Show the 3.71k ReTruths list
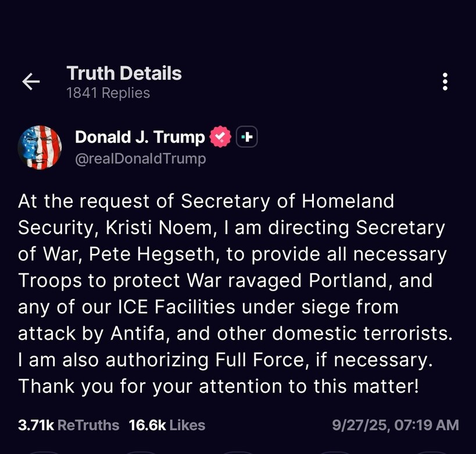Viewport: 476px width, 454px height. (69, 425)
